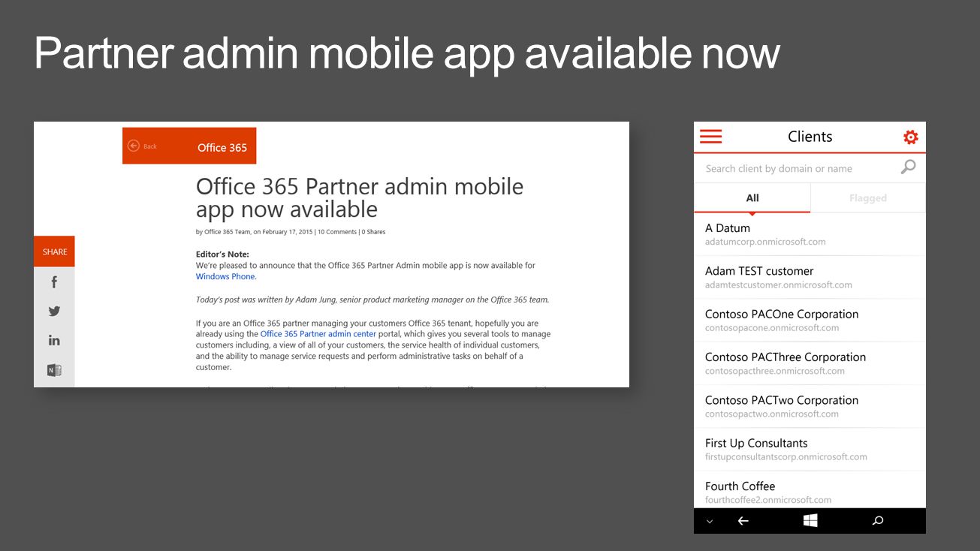Share article on Twitter

(54, 311)
